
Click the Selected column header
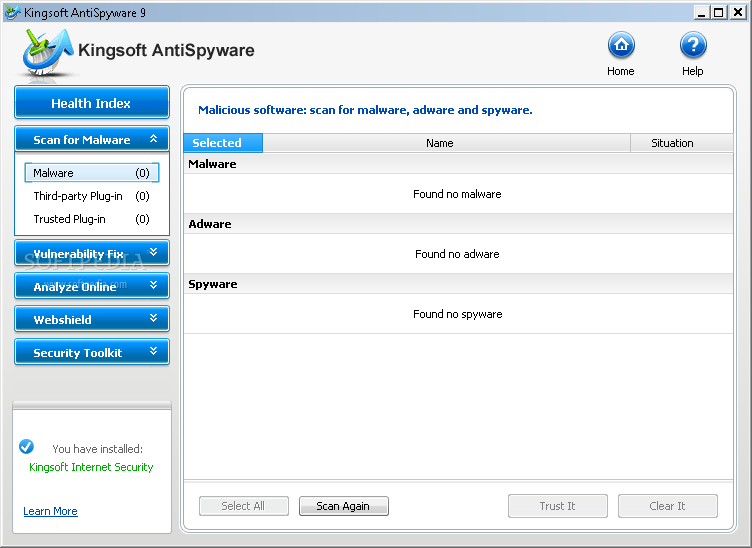[223, 143]
